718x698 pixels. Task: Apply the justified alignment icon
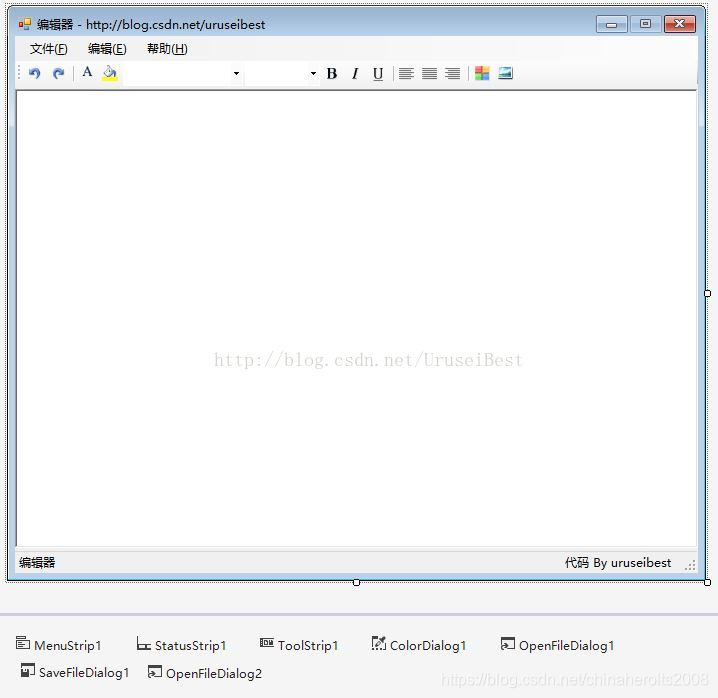(x=429, y=73)
